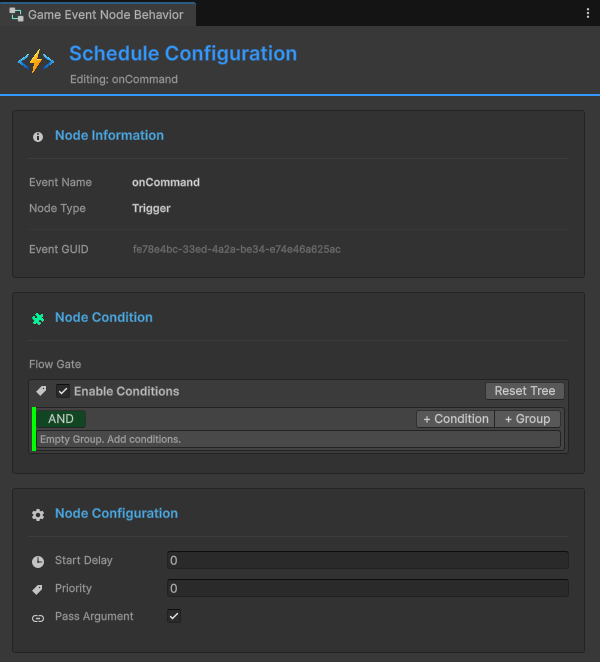
Task: Open the window options kebab menu
Action: click(587, 14)
